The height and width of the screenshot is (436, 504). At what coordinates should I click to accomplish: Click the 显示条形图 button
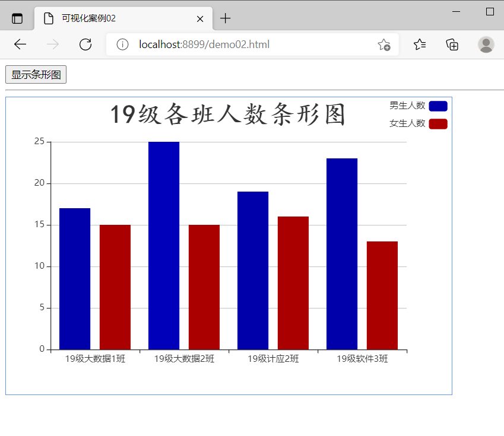pos(36,74)
